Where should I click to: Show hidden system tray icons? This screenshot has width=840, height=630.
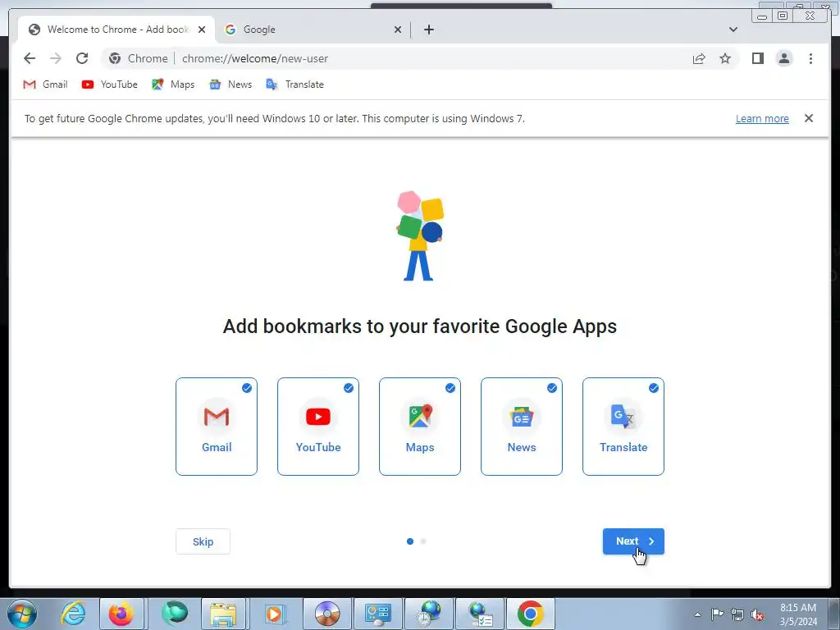pos(697,614)
